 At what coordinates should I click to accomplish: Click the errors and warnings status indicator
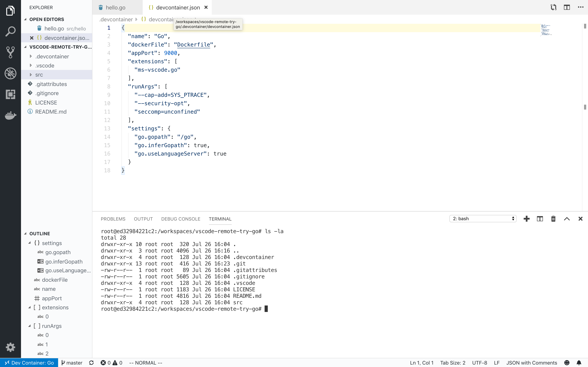pyautogui.click(x=112, y=363)
